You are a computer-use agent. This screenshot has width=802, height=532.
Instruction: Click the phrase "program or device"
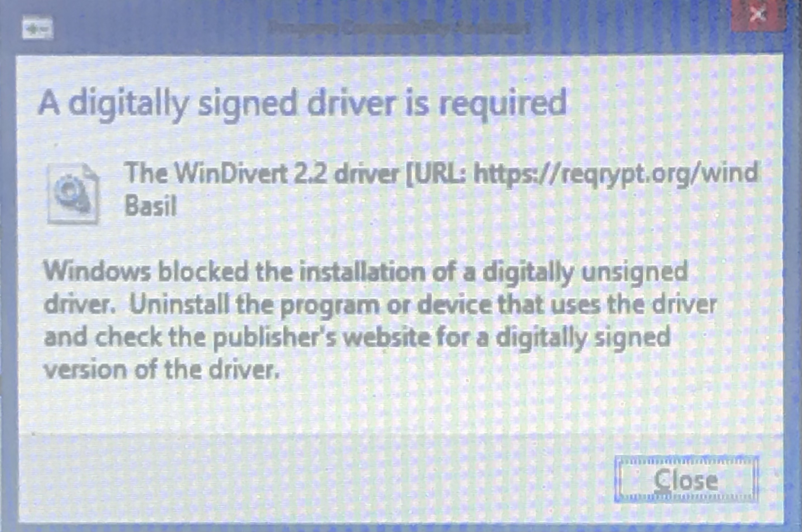(x=385, y=306)
